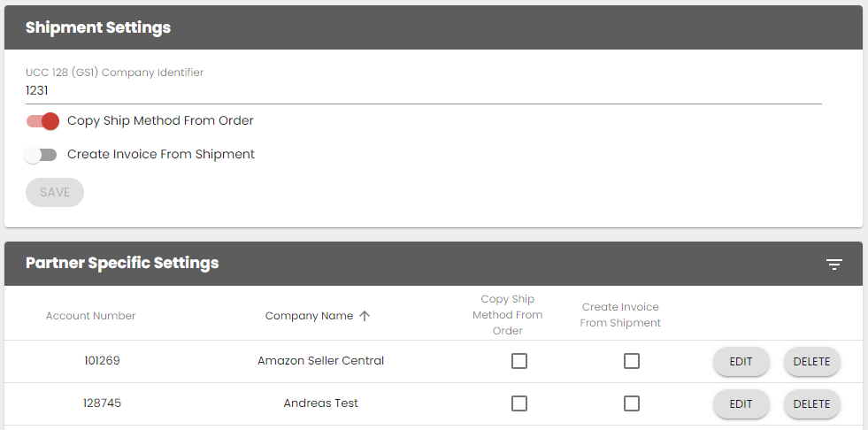Image resolution: width=868 pixels, height=430 pixels.
Task: Select account number 128745 cell
Action: click(102, 403)
